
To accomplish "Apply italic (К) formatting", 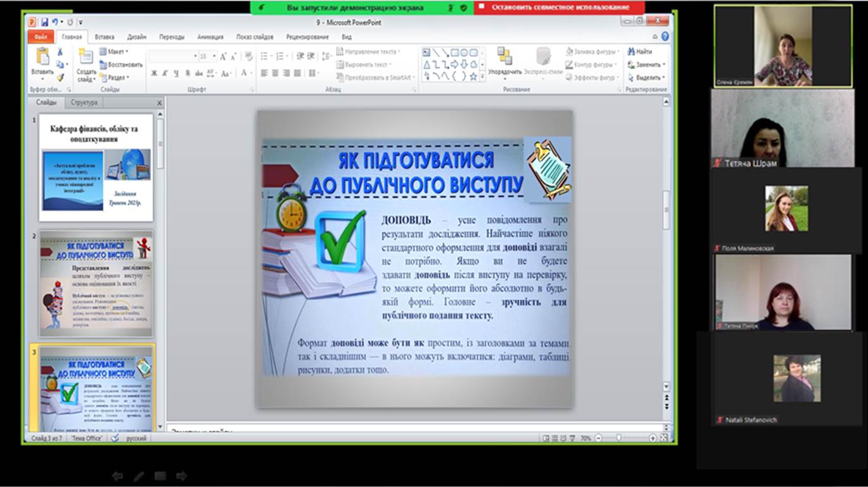I will click(165, 73).
